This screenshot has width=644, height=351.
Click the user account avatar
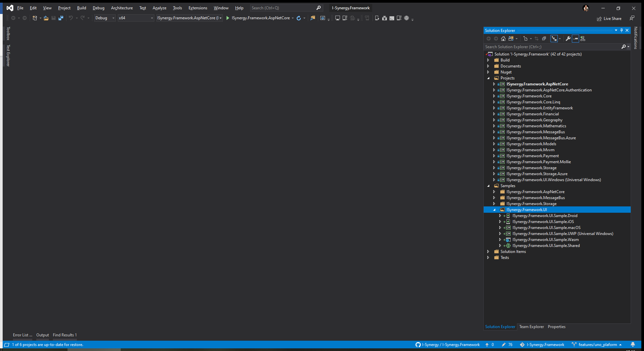[586, 8]
